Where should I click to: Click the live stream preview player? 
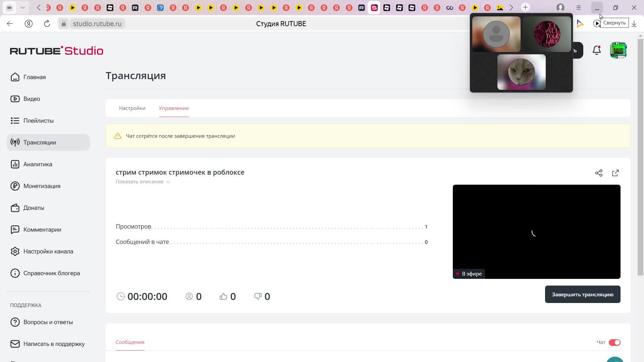pyautogui.click(x=536, y=231)
